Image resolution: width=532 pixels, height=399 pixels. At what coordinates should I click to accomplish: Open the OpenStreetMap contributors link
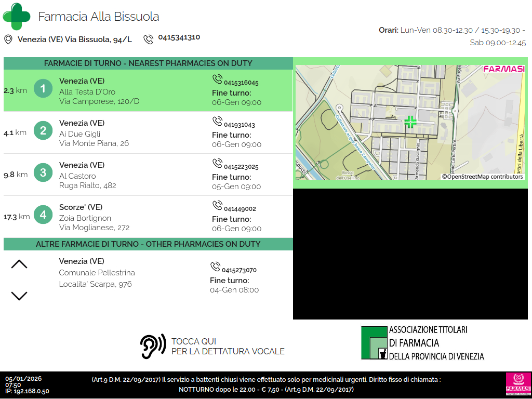[483, 177]
